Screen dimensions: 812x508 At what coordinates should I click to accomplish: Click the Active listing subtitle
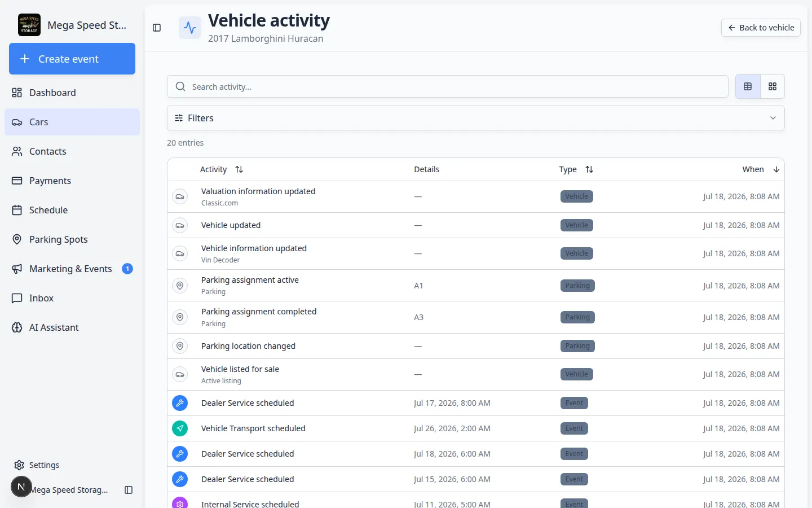tap(221, 381)
